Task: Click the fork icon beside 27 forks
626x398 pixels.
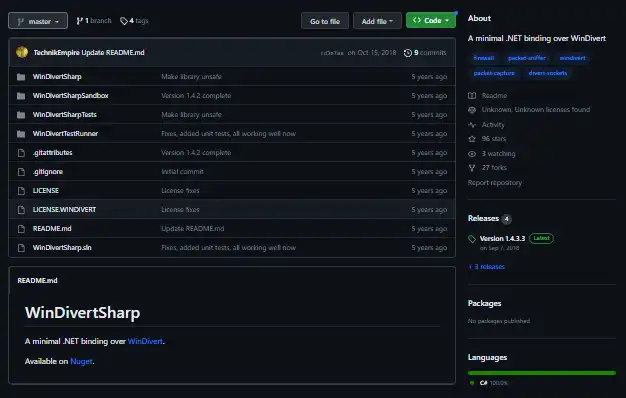Action: coord(472,168)
